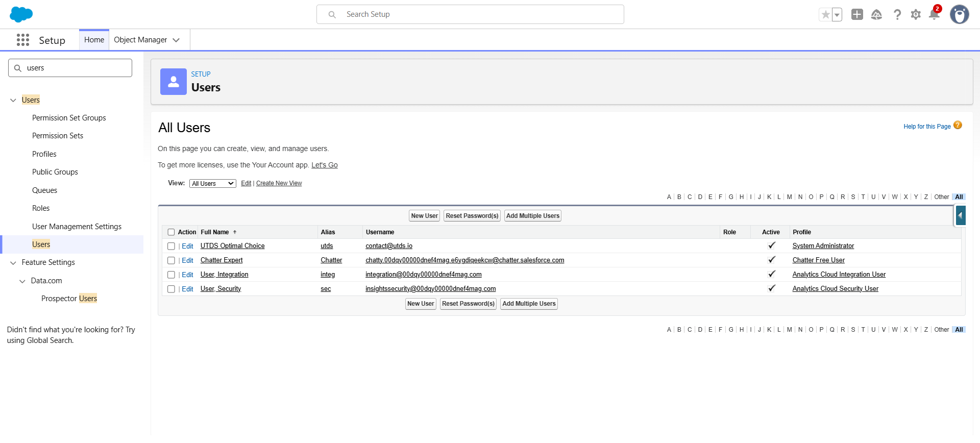Open the Trailhead guidance icon
The height and width of the screenshot is (443, 980).
pyautogui.click(x=876, y=15)
